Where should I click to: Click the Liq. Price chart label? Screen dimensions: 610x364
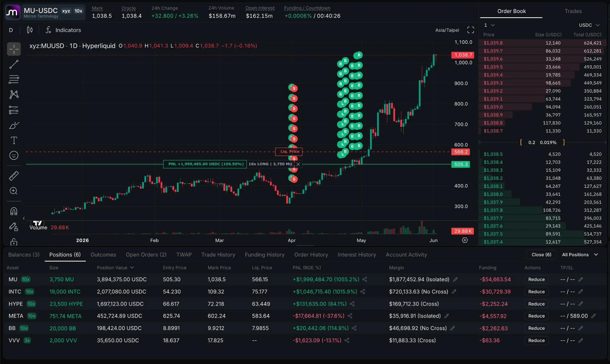click(x=289, y=151)
